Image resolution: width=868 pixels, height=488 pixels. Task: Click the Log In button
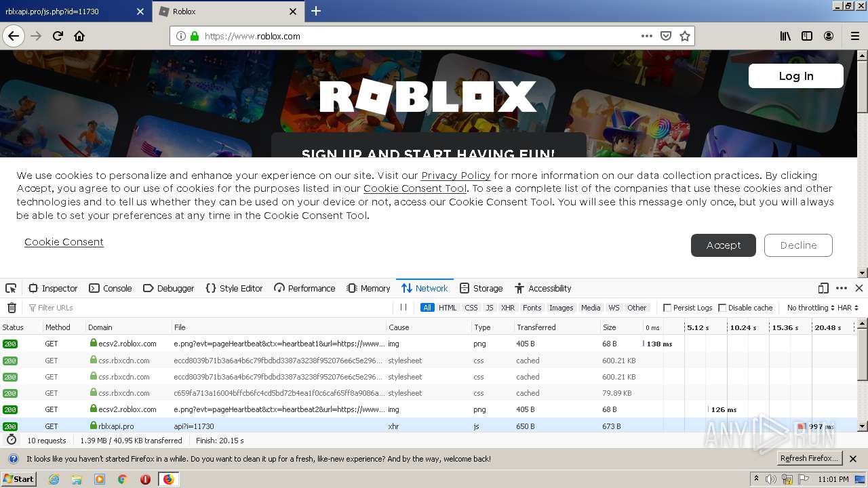[796, 76]
